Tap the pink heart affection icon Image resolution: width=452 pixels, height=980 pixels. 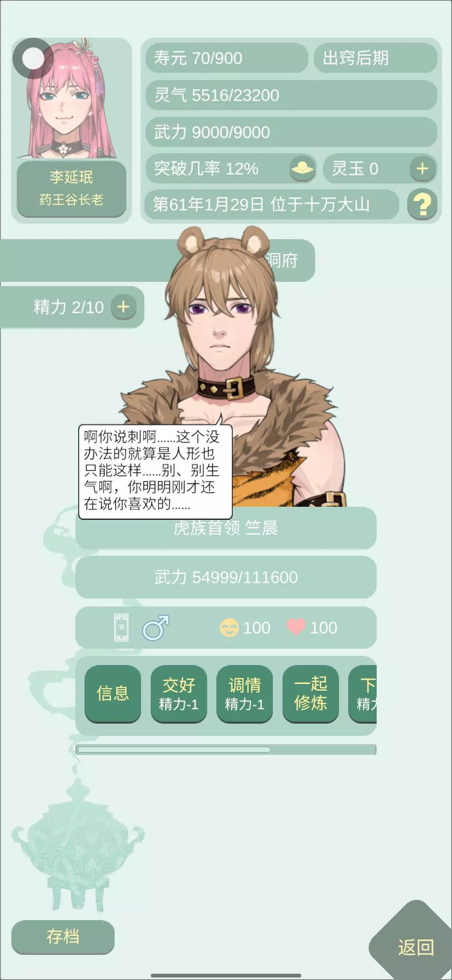click(x=296, y=627)
